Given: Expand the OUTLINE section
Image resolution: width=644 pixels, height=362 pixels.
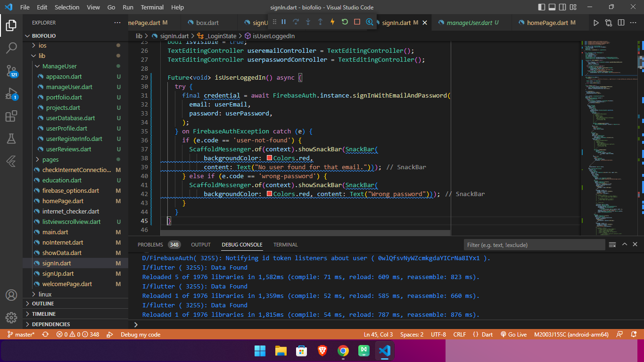Looking at the screenshot, I should (75, 304).
